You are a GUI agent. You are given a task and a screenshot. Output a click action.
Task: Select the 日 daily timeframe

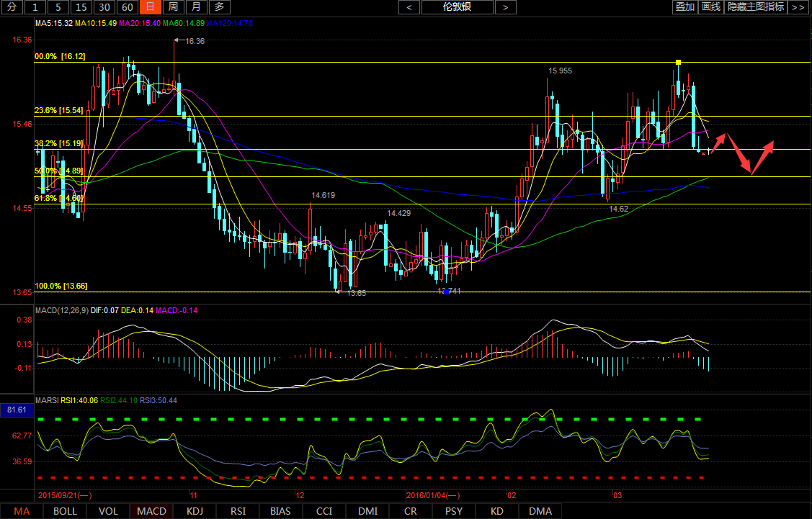pyautogui.click(x=150, y=7)
